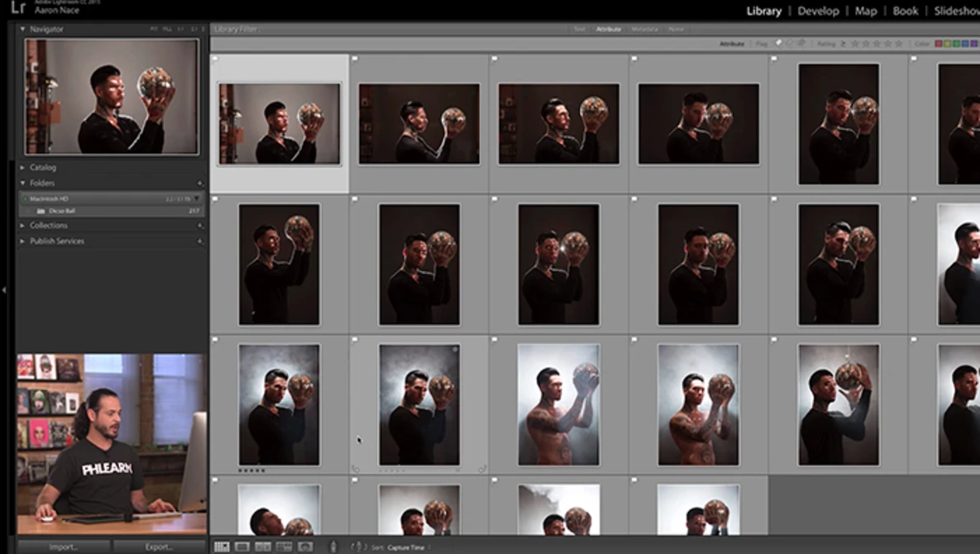The width and height of the screenshot is (980, 554).
Task: Click the plus icon on the Folders panel
Action: pos(200,184)
